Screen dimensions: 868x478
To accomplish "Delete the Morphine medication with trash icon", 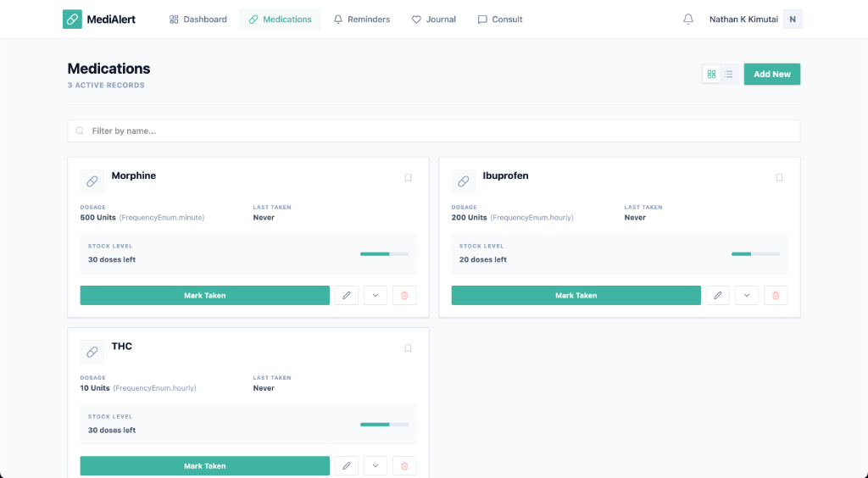I will pyautogui.click(x=404, y=295).
